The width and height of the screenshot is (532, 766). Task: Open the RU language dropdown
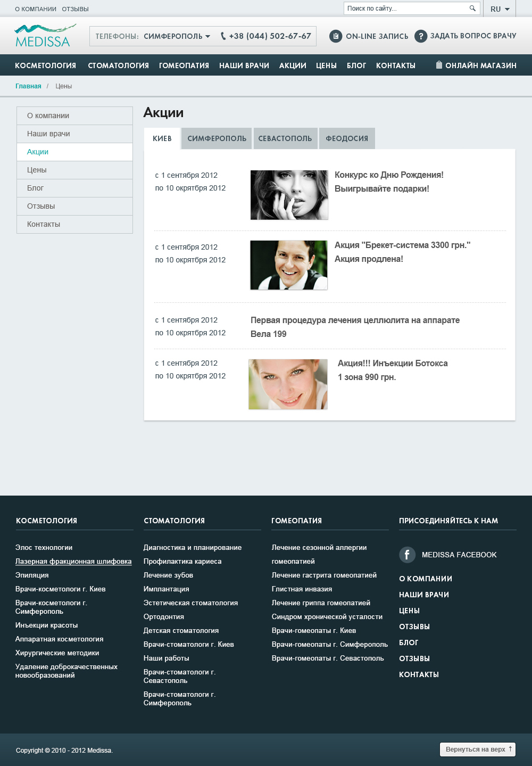(500, 9)
